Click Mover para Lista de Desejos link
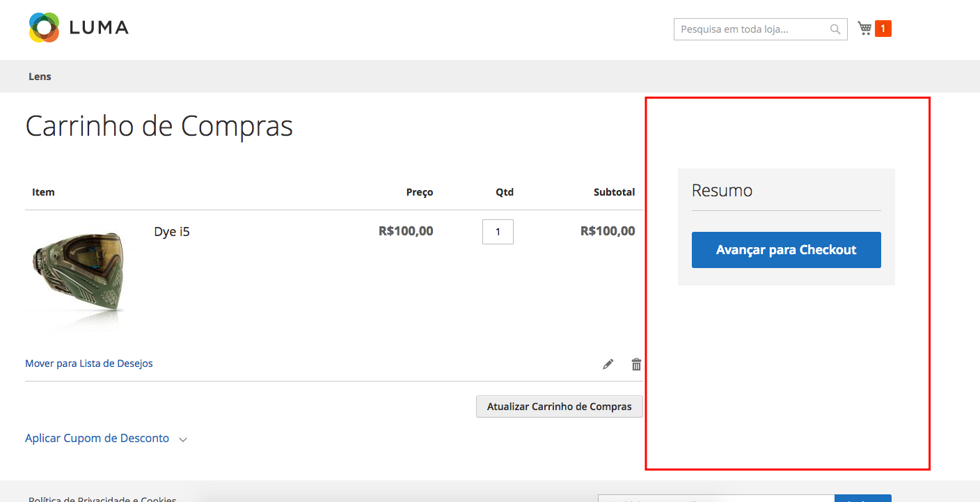This screenshot has height=502, width=980. tap(89, 363)
